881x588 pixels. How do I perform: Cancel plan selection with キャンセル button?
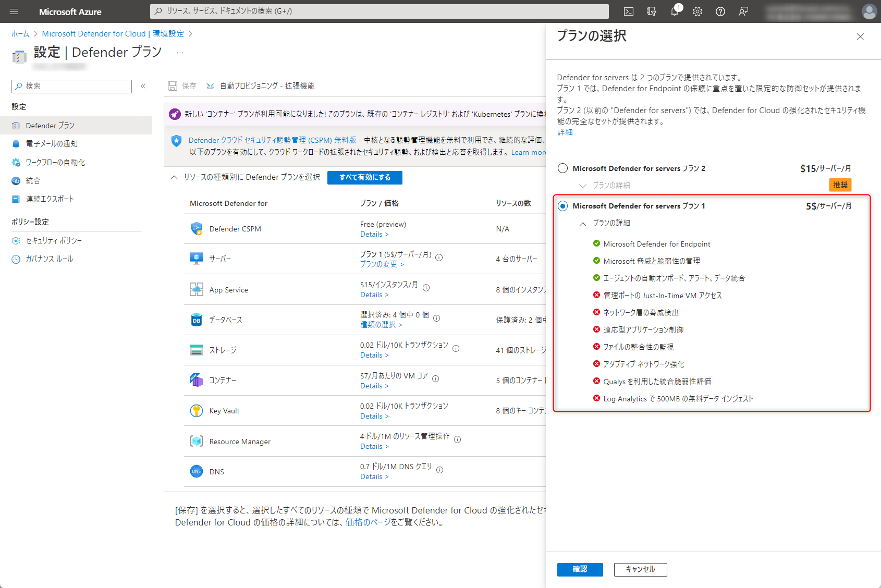pyautogui.click(x=641, y=570)
